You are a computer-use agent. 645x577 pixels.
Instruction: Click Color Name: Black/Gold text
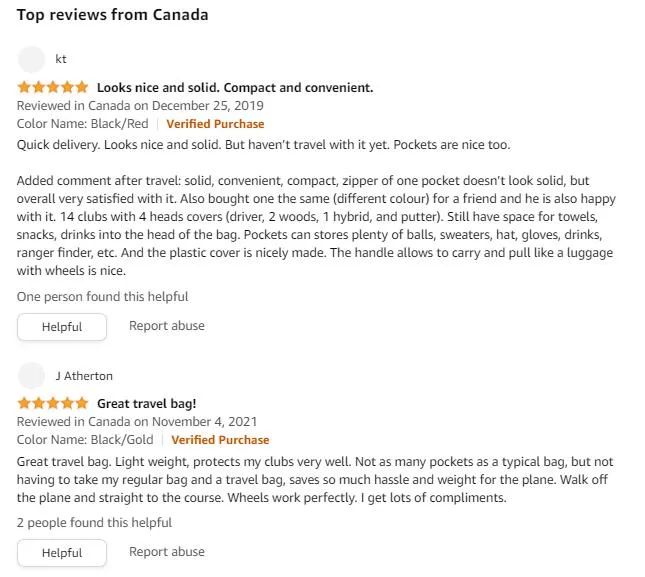click(x=85, y=440)
